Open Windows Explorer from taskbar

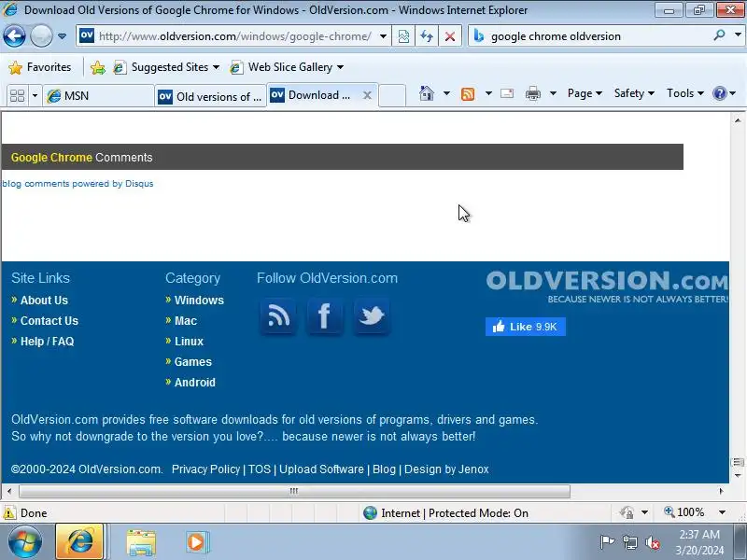[141, 542]
